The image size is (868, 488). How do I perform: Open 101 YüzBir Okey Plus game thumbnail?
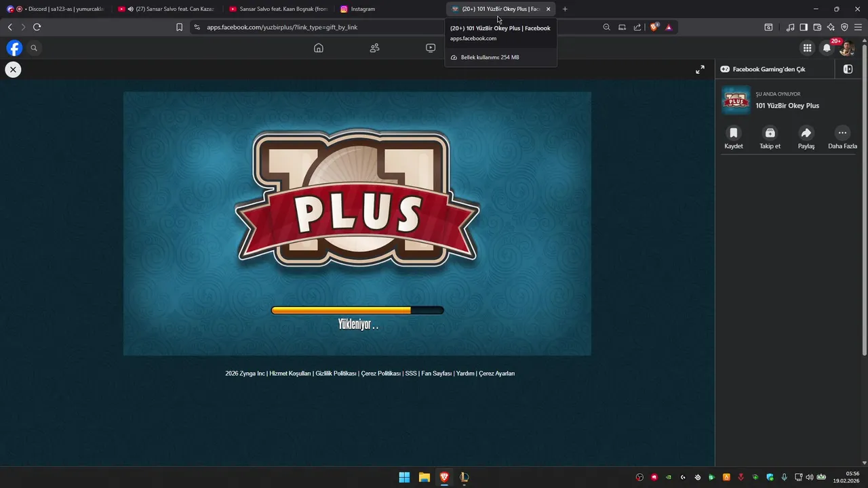pyautogui.click(x=736, y=100)
